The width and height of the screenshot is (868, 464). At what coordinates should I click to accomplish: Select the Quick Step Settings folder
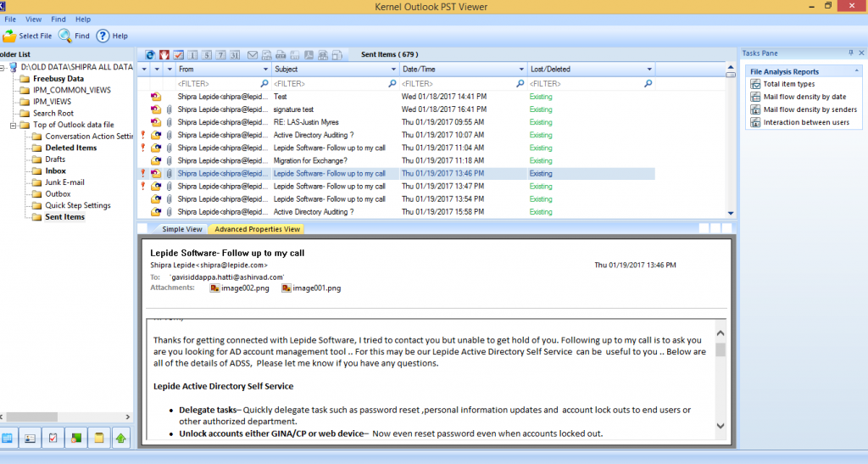77,205
